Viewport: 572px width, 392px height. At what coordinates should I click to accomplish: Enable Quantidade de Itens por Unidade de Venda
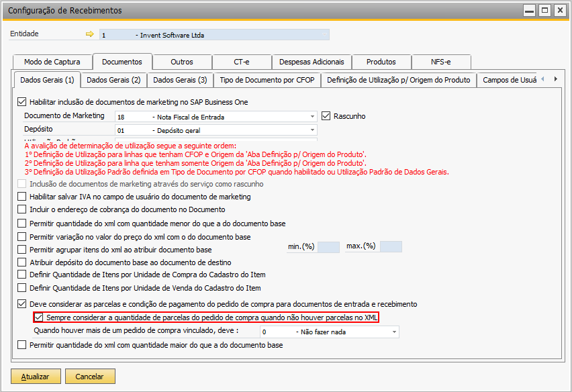coord(22,288)
